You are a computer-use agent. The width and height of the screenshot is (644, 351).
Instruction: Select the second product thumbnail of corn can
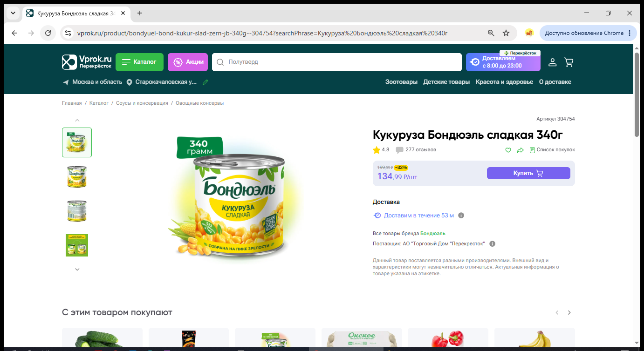pyautogui.click(x=77, y=177)
